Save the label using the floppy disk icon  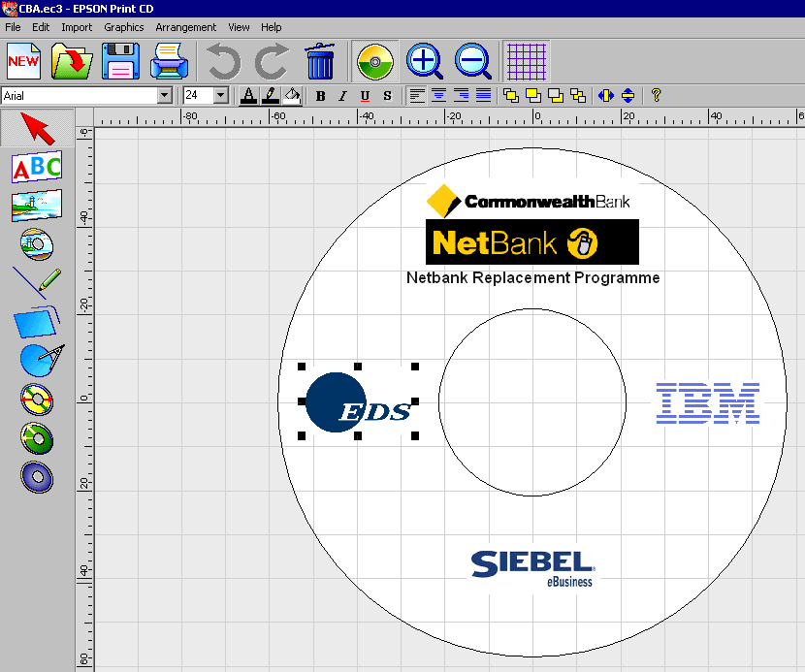click(120, 61)
